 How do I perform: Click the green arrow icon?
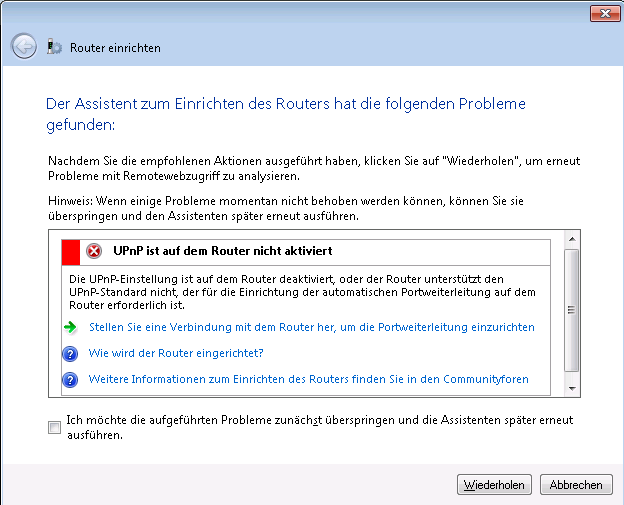click(70, 327)
